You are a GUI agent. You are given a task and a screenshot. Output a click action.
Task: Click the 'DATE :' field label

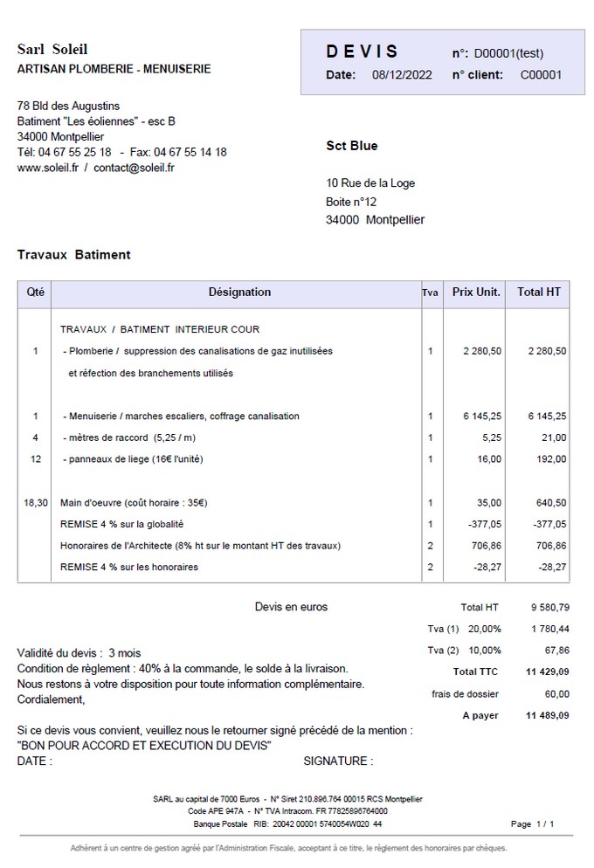point(35,761)
